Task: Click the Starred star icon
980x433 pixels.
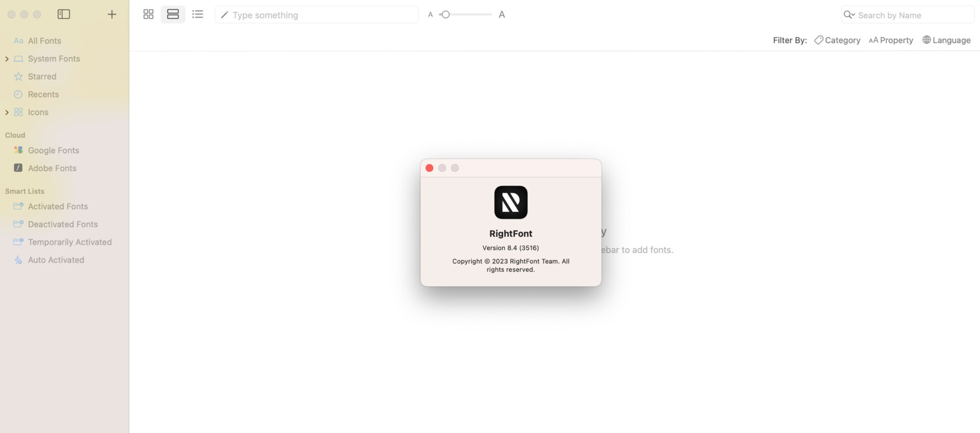Action: coord(18,76)
